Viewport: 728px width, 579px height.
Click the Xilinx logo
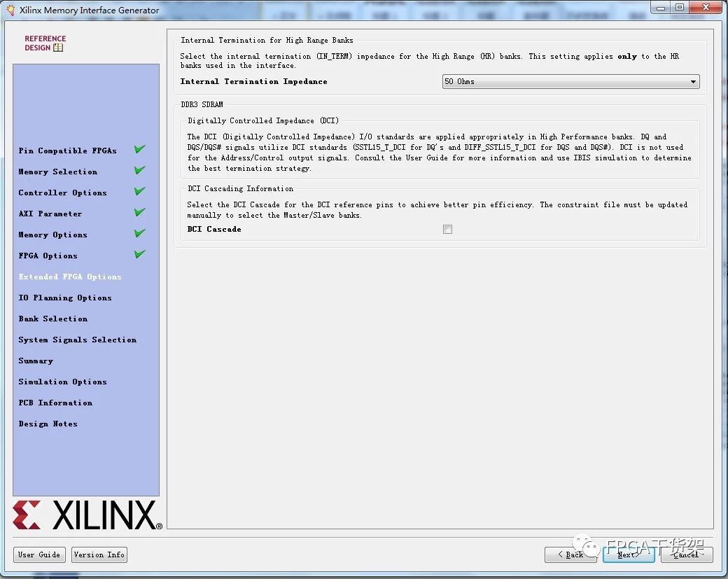coord(87,515)
